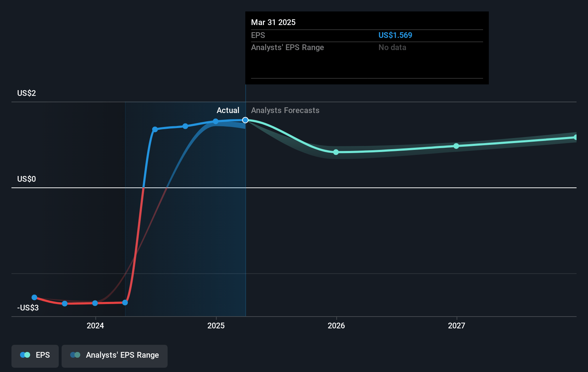Click the 'Analysts' EPS Range' tooltip row label
588x372 pixels.
click(288, 48)
